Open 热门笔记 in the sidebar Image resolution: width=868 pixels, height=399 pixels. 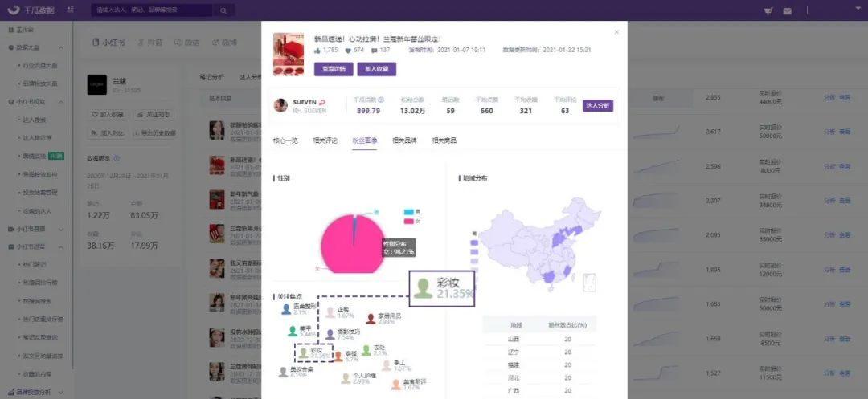[35, 264]
